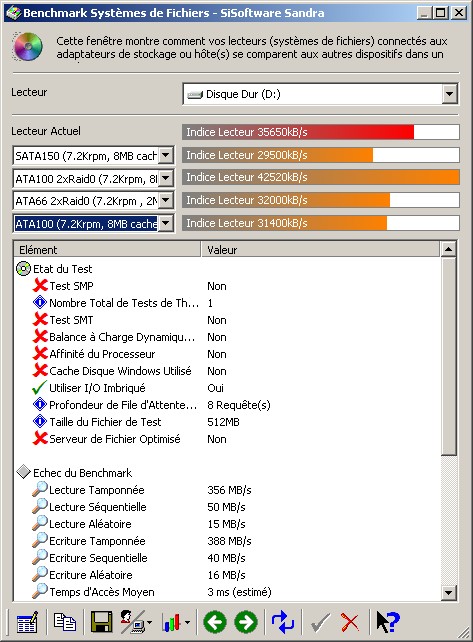Go back with the green left arrow
This screenshot has width=473, height=642.
point(215,622)
